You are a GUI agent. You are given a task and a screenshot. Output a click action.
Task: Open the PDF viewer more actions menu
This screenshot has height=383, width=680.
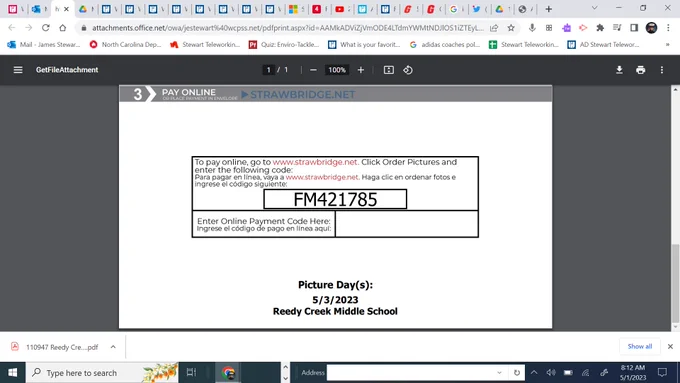click(x=662, y=70)
